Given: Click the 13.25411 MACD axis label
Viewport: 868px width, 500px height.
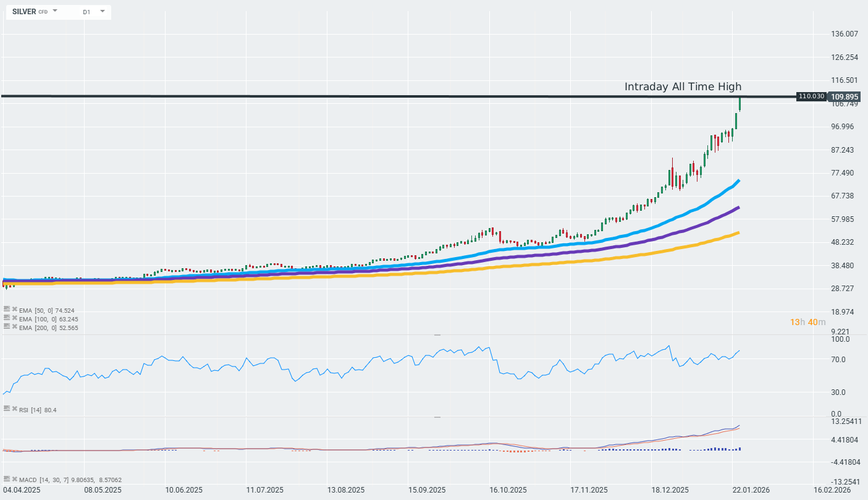Looking at the screenshot, I should pyautogui.click(x=846, y=422).
